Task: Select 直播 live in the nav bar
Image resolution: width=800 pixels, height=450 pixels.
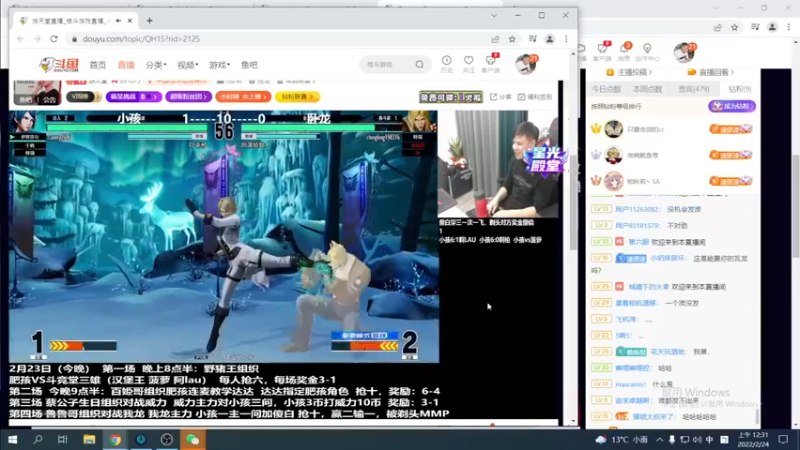Action: [126, 65]
